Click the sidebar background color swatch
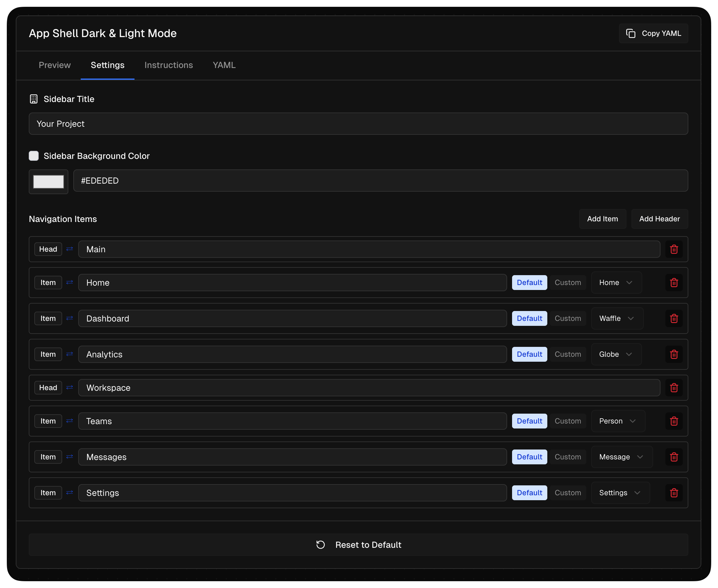The width and height of the screenshot is (718, 588). click(49, 181)
